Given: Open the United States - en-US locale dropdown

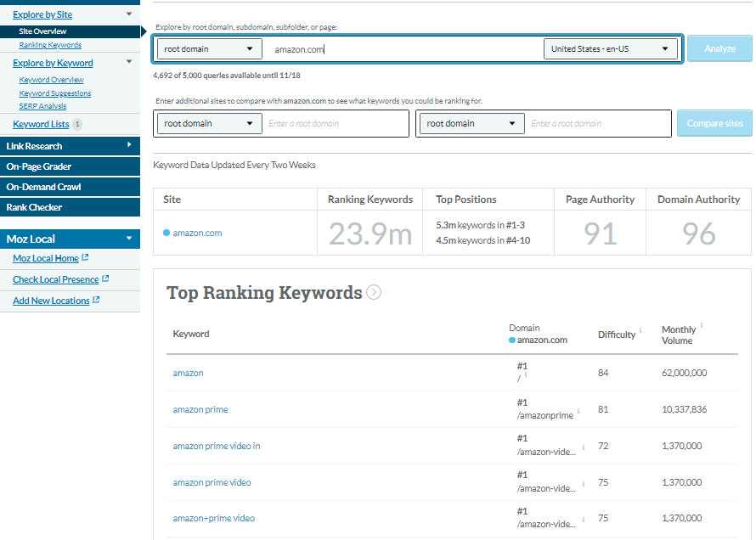Looking at the screenshot, I should [x=610, y=49].
